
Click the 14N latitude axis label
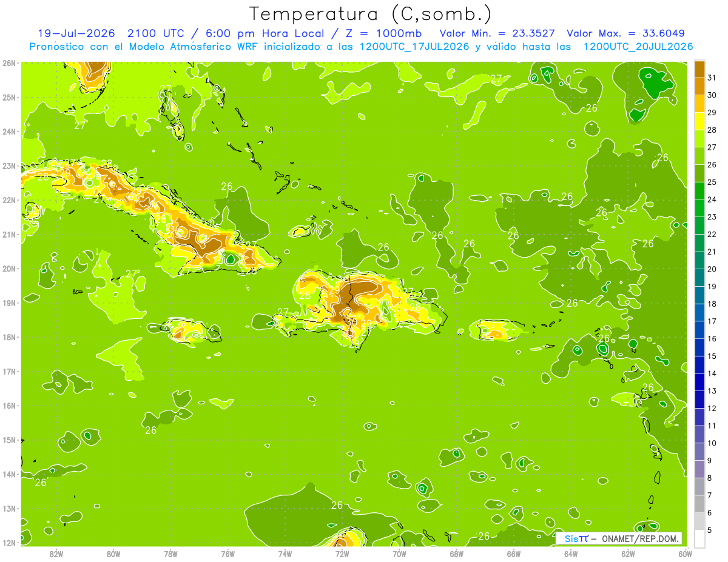[x=9, y=474]
